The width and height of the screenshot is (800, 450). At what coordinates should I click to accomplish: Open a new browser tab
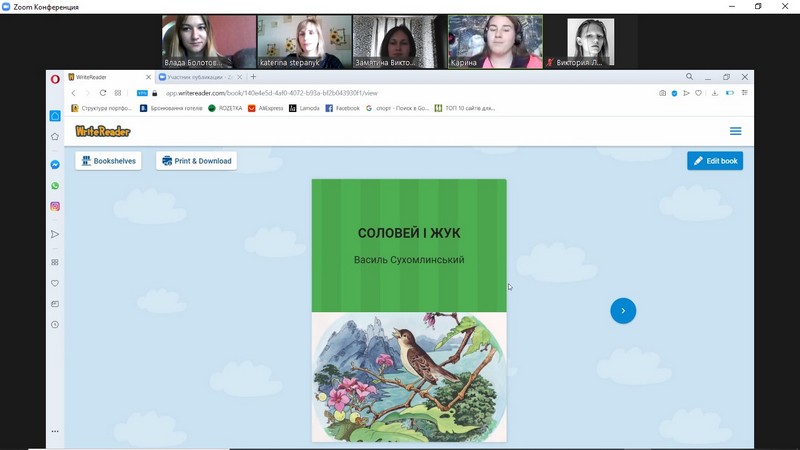coord(253,77)
